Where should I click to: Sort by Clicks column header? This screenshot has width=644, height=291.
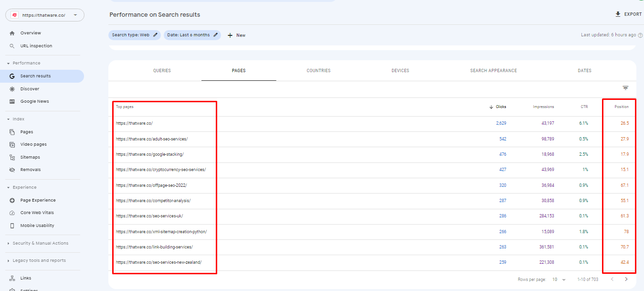(x=501, y=107)
